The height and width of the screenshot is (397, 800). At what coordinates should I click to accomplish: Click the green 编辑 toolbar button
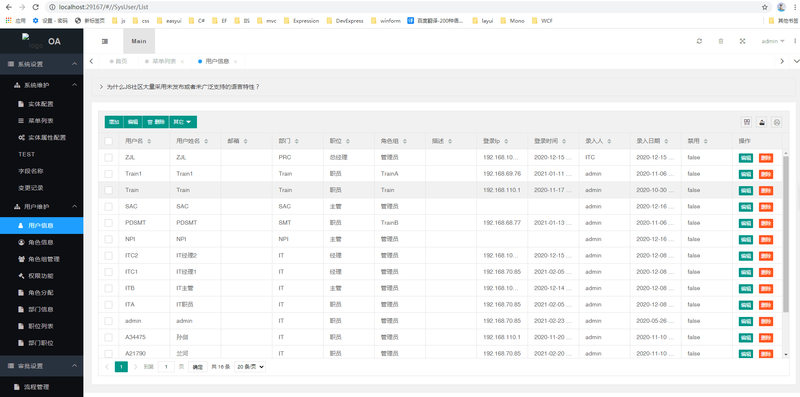pos(133,122)
